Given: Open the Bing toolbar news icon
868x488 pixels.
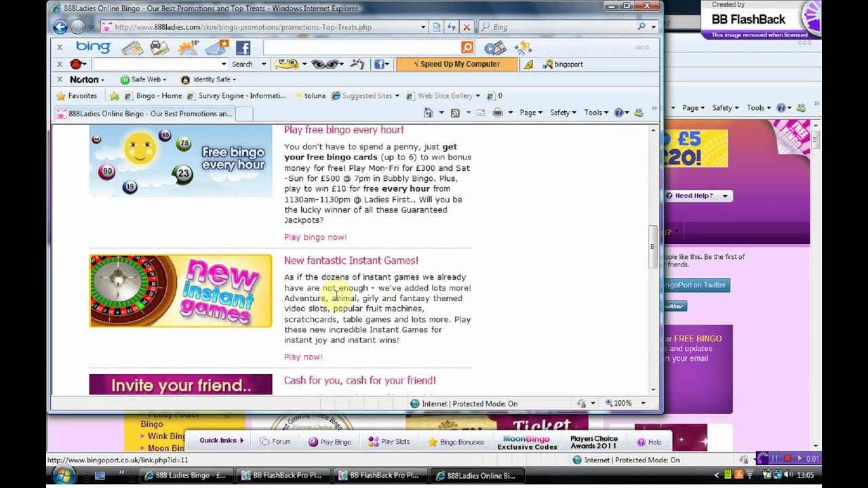Looking at the screenshot, I should (x=132, y=47).
